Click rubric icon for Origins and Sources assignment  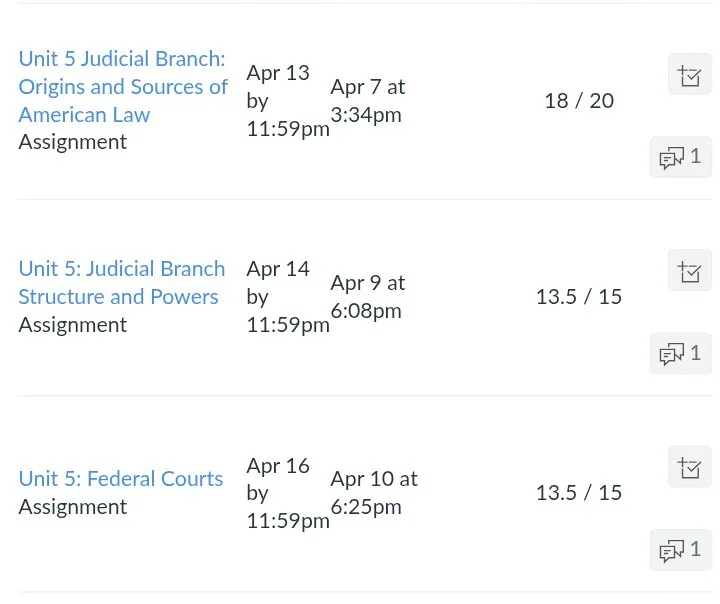689,75
